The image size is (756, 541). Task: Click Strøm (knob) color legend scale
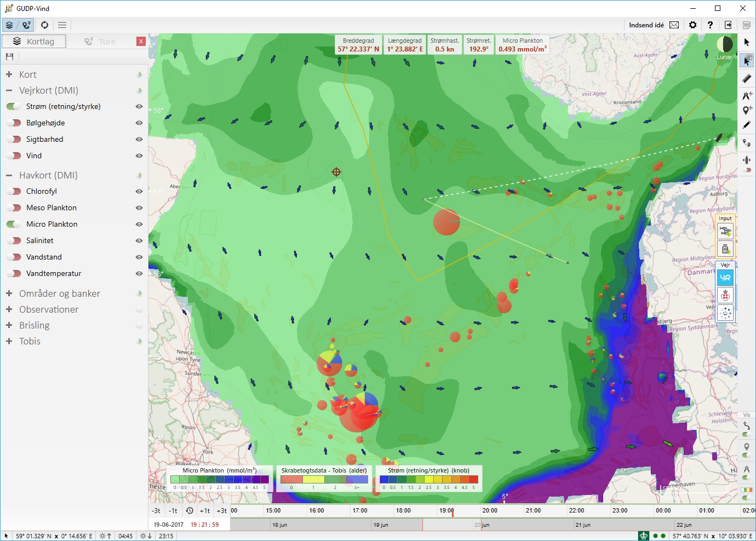point(429,480)
